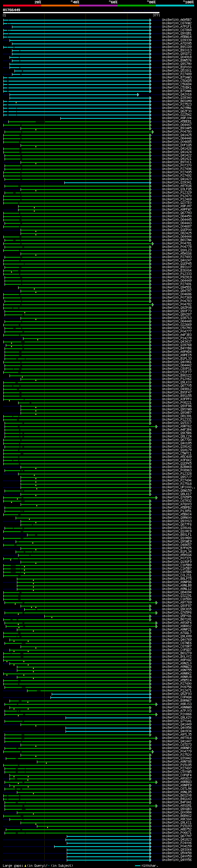Viewport: 197px width, 868px height.
Task: Open hit UniRef100_C6TKW2
Action: tap(177, 23)
